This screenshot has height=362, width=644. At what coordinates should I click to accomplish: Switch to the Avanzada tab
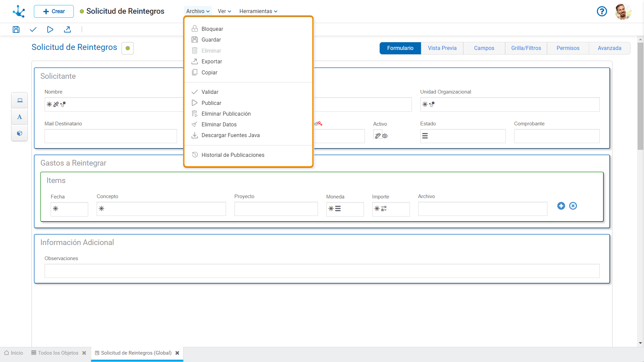pos(609,48)
